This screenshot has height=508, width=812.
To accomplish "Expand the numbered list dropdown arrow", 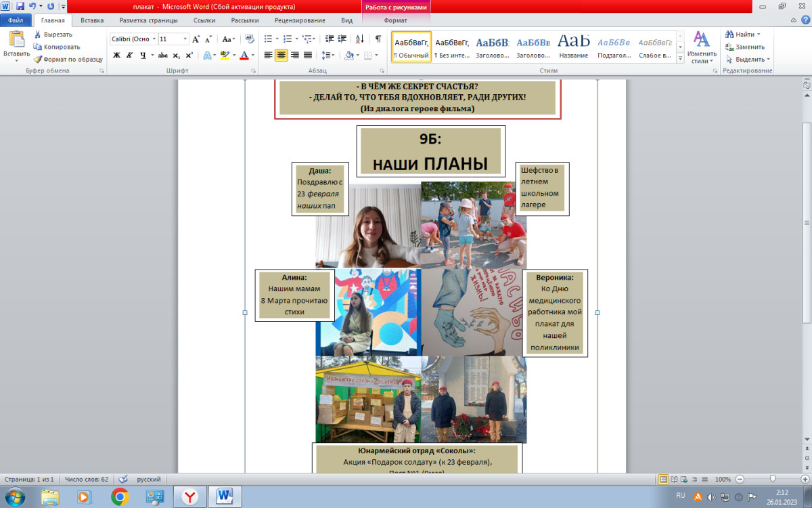I will click(x=298, y=39).
